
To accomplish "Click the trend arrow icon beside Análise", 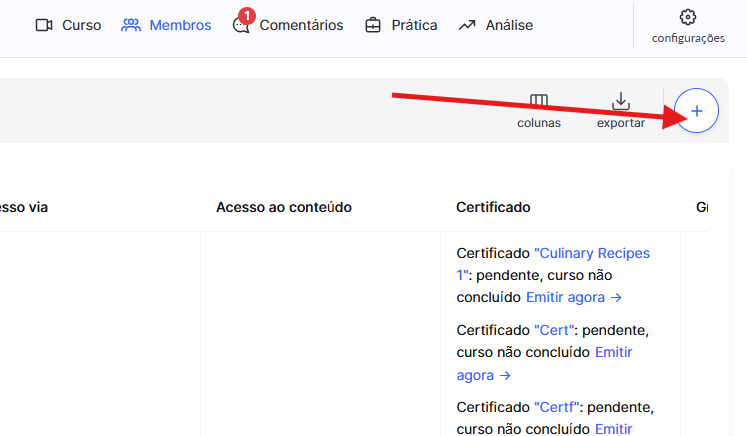I will click(467, 25).
